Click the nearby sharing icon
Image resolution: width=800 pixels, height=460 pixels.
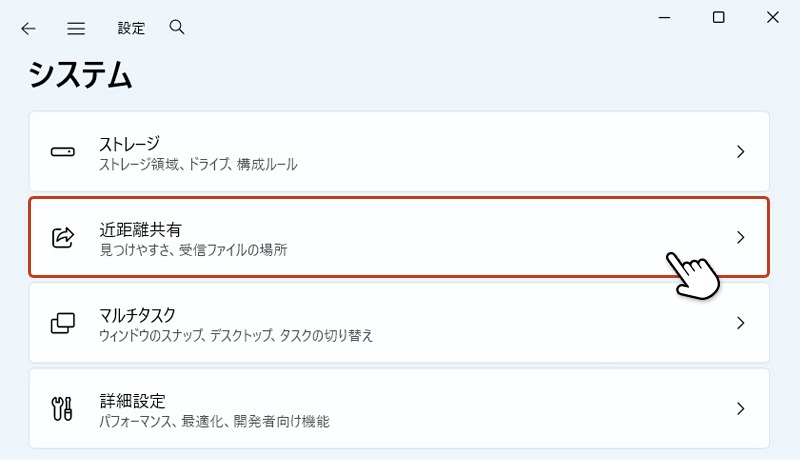coord(62,238)
